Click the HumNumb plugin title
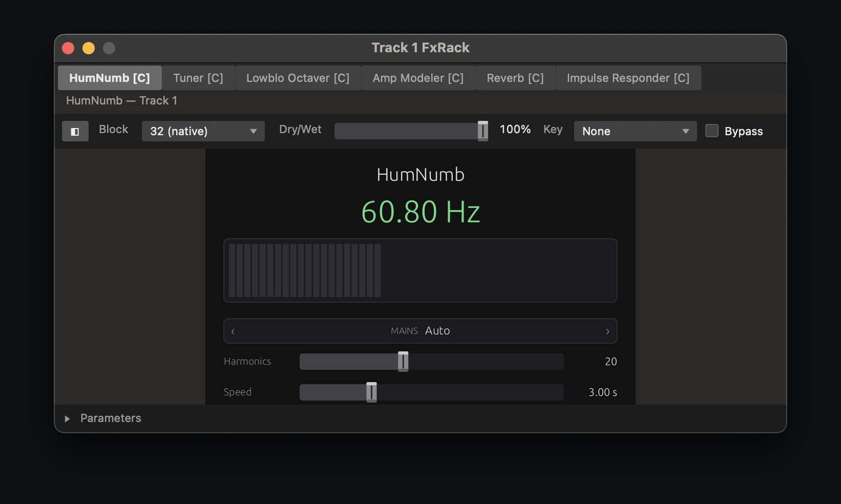This screenshot has height=504, width=841. (421, 175)
